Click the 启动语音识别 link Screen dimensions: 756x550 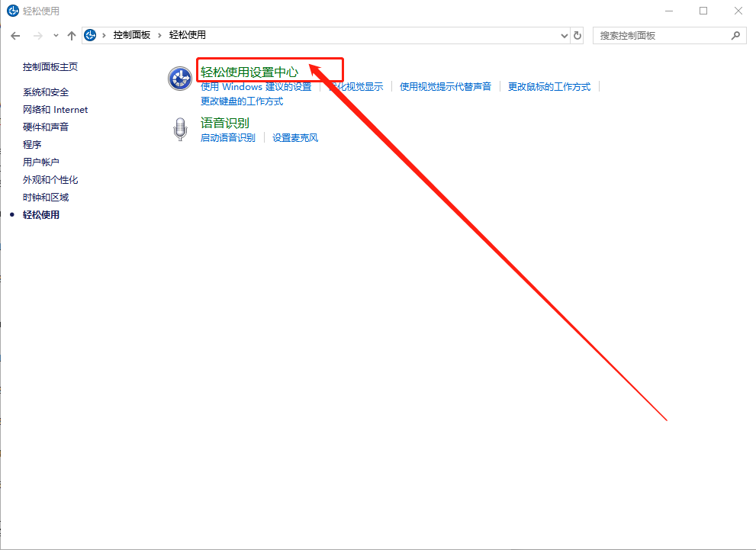tap(227, 138)
